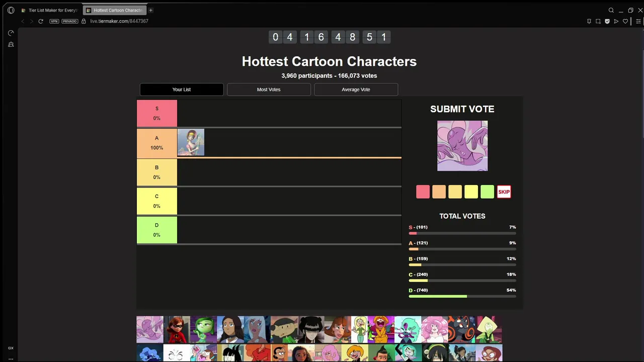Click the S tier label

pos(157,113)
